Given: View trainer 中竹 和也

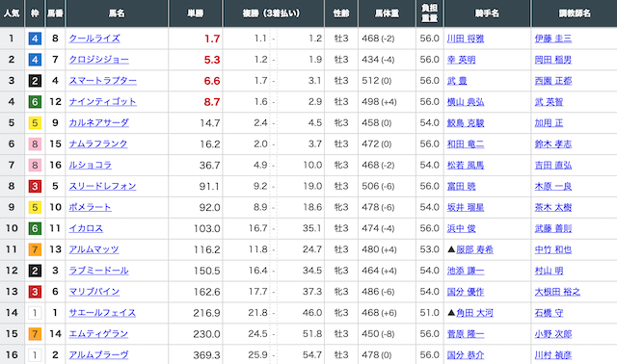Looking at the screenshot, I should [552, 249].
